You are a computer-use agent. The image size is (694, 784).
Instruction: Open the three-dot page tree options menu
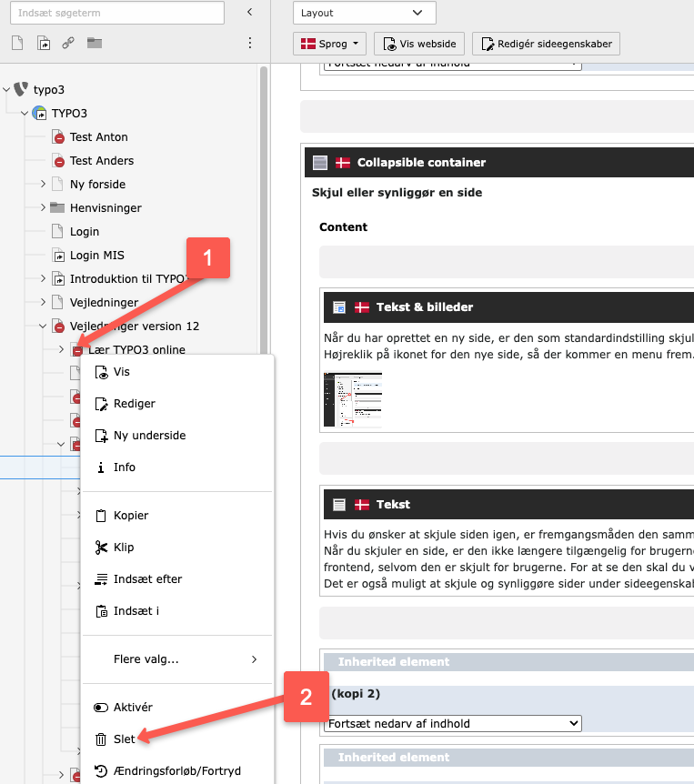[x=250, y=43]
